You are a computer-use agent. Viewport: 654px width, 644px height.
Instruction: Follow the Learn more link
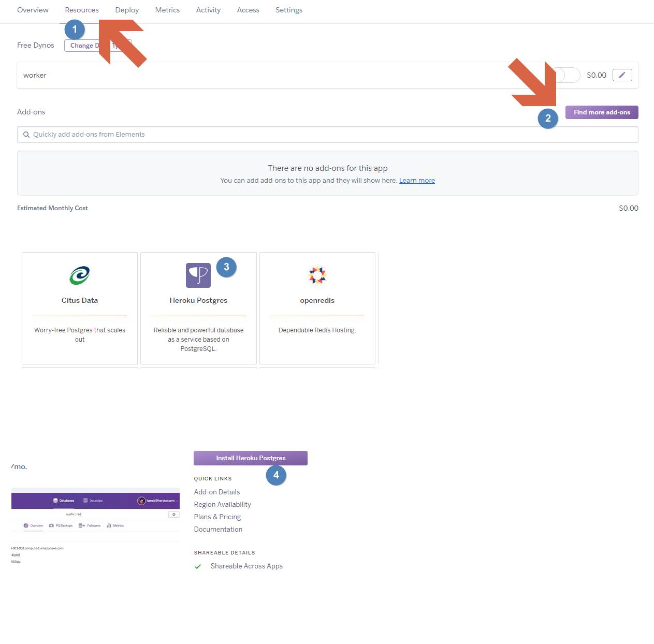[x=416, y=181]
